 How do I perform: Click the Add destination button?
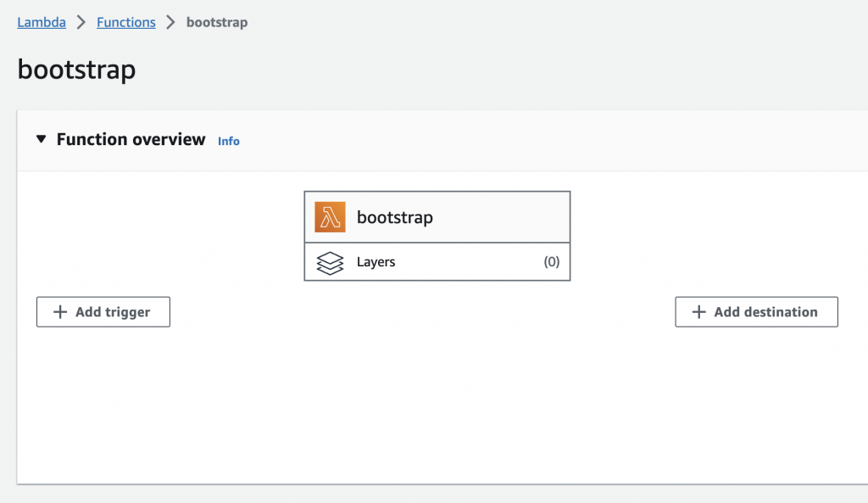click(756, 312)
